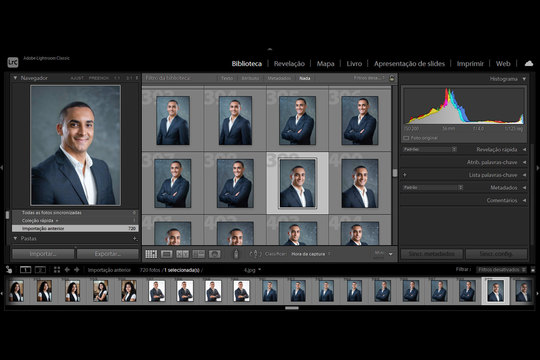
Task: Expand Atrib. palavras-chave panel
Action: [x=524, y=162]
